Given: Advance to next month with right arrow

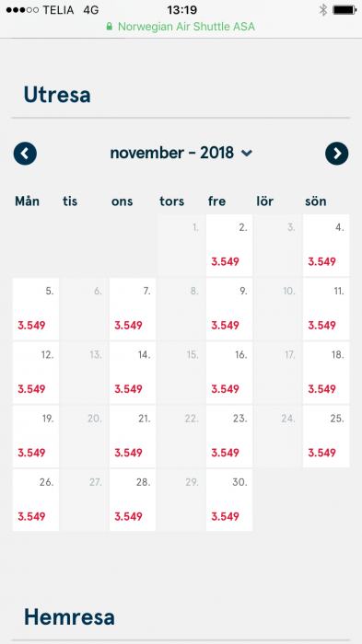Looking at the screenshot, I should pos(337,154).
